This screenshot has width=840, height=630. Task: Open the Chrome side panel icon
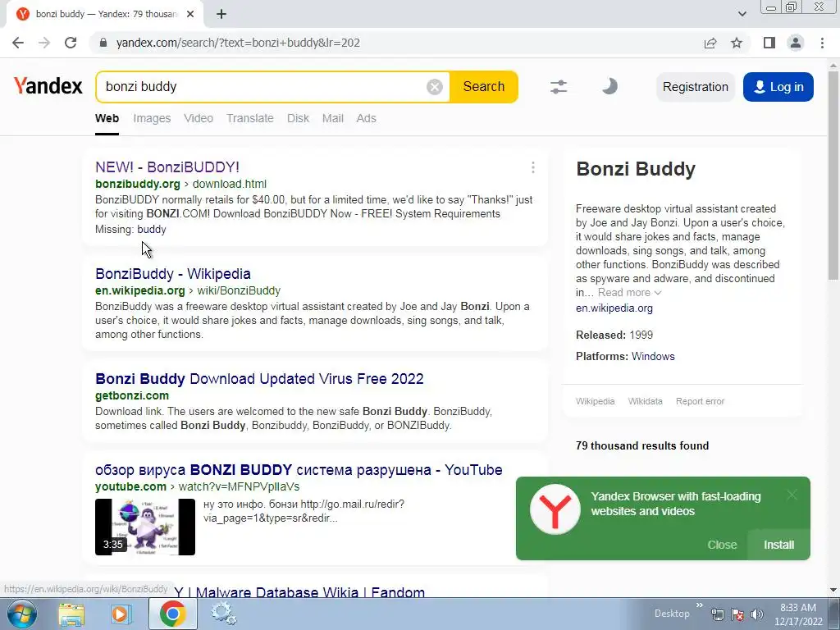(769, 43)
